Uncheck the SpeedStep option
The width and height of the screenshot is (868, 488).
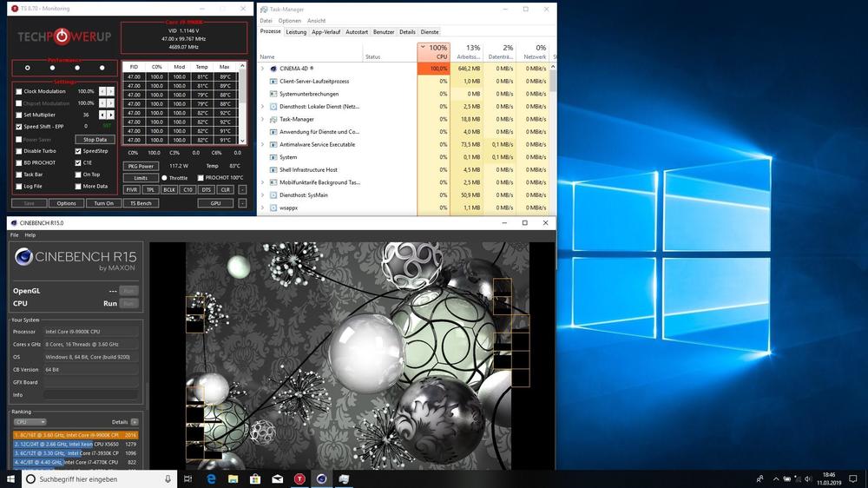pos(78,151)
